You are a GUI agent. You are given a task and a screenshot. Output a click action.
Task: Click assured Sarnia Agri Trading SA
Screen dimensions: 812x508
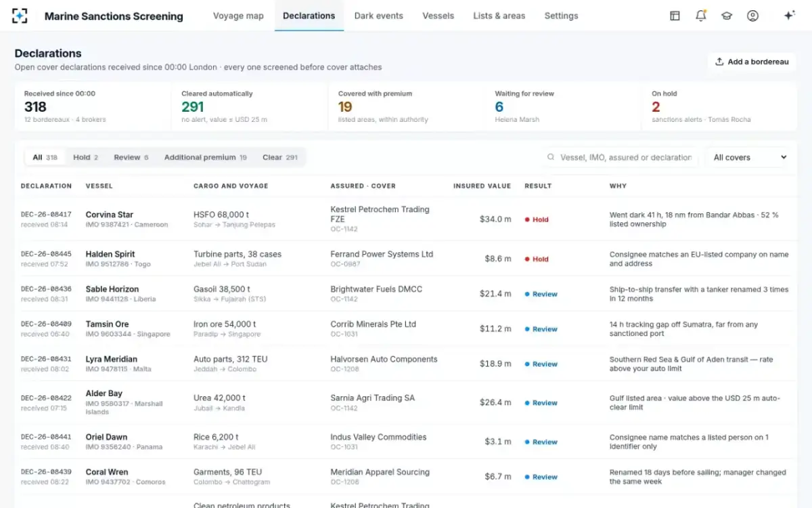[x=373, y=398]
